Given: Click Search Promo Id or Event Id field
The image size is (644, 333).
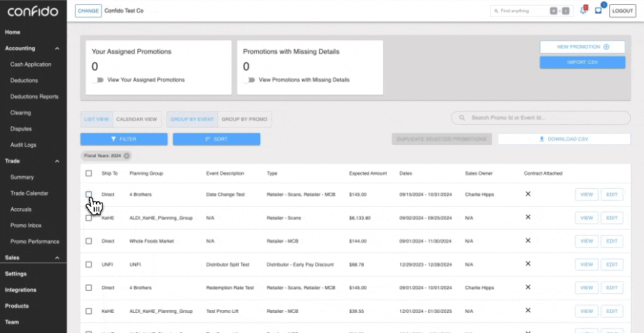Looking at the screenshot, I should pyautogui.click(x=541, y=118).
